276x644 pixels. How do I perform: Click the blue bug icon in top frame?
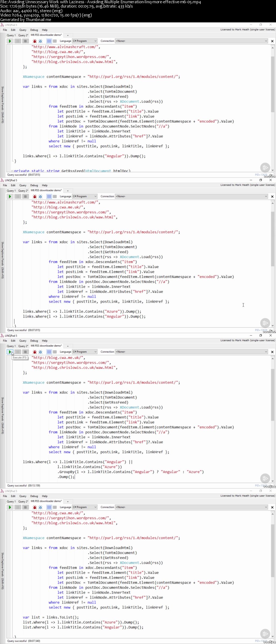(x=40, y=41)
